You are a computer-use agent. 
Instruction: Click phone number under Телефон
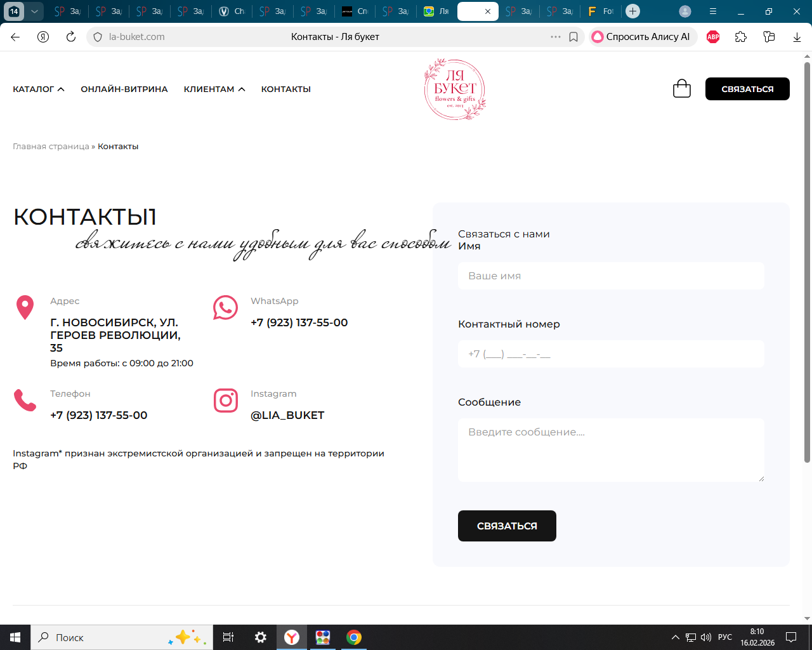[99, 415]
